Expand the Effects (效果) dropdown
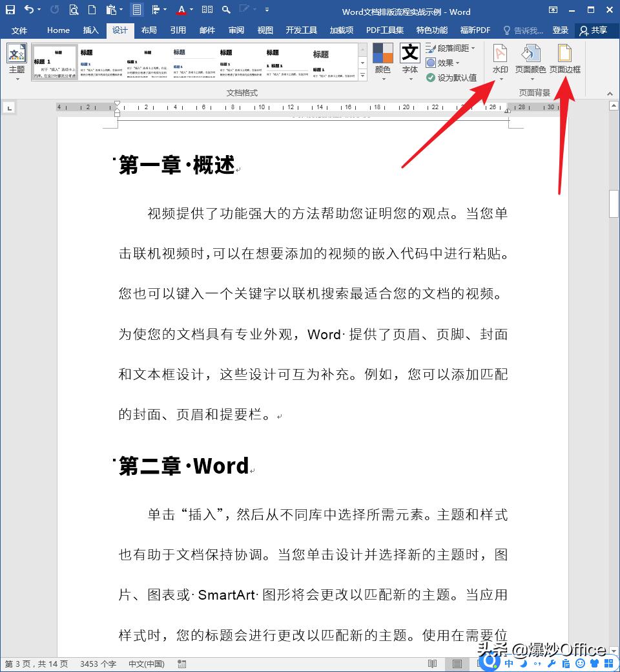This screenshot has height=672, width=620. (443, 61)
